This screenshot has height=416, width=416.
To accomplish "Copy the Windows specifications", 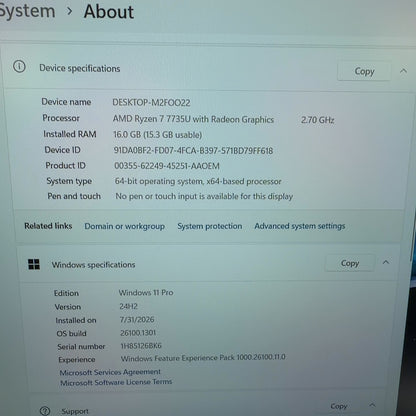I will pyautogui.click(x=350, y=263).
